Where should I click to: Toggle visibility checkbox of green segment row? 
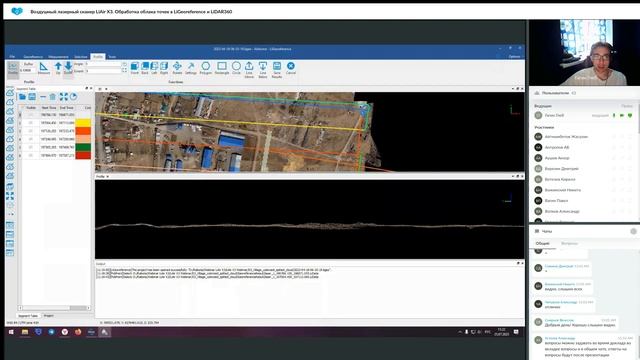[x=31, y=147]
